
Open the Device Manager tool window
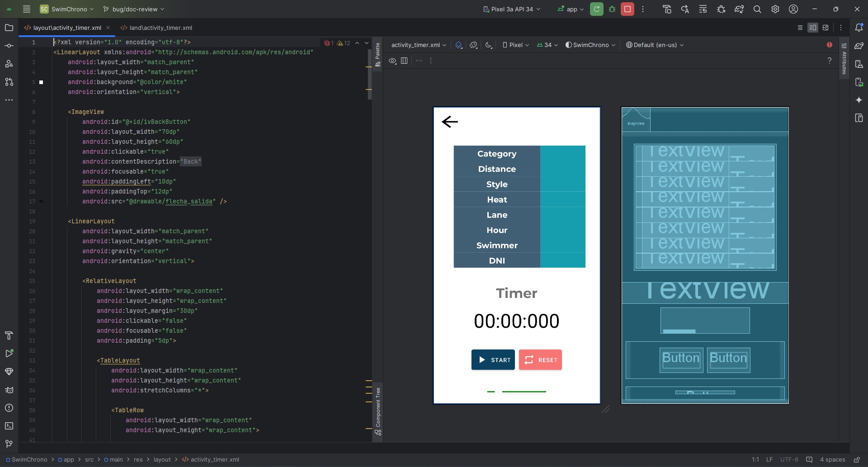[859, 64]
